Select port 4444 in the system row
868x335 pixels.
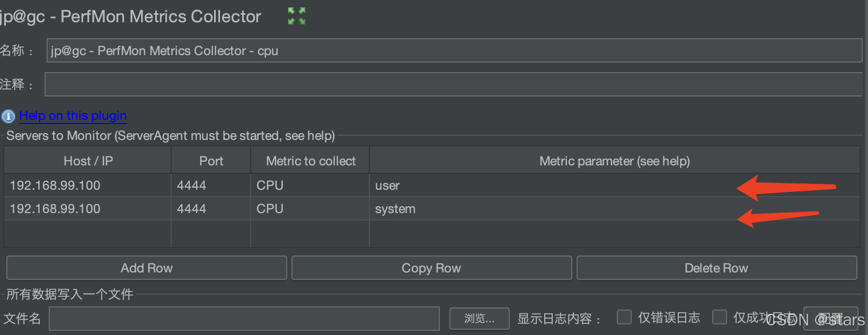[x=211, y=209]
